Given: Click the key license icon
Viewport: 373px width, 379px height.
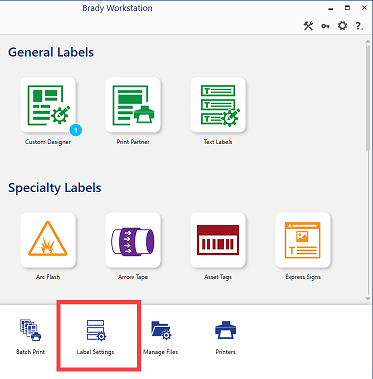Looking at the screenshot, I should tap(325, 26).
